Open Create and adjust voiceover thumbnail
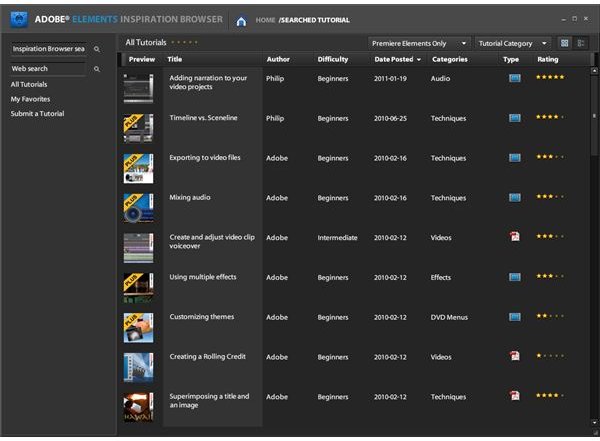This screenshot has height=441, width=600. pyautogui.click(x=138, y=248)
